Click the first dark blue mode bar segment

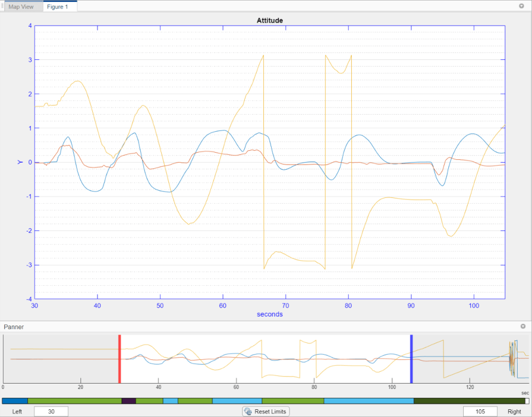pos(15,401)
